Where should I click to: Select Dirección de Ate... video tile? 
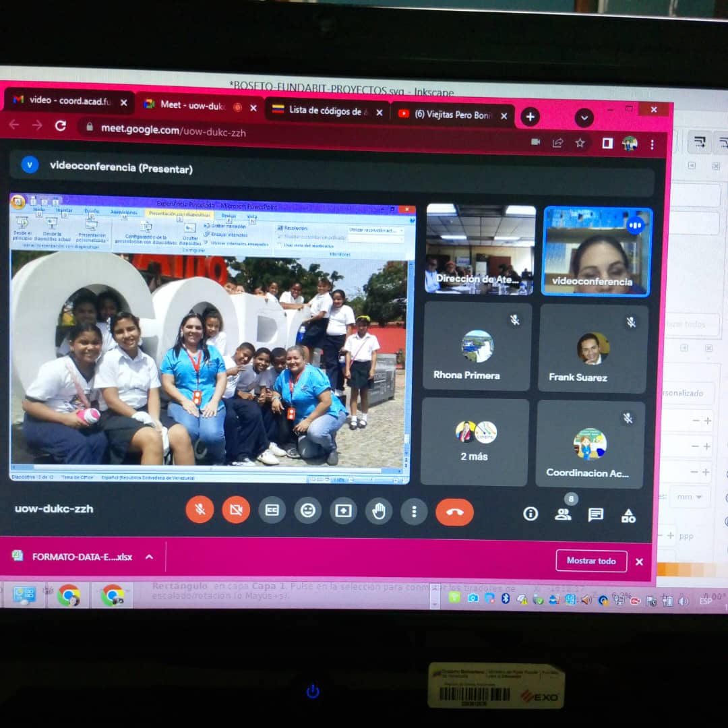[480, 249]
